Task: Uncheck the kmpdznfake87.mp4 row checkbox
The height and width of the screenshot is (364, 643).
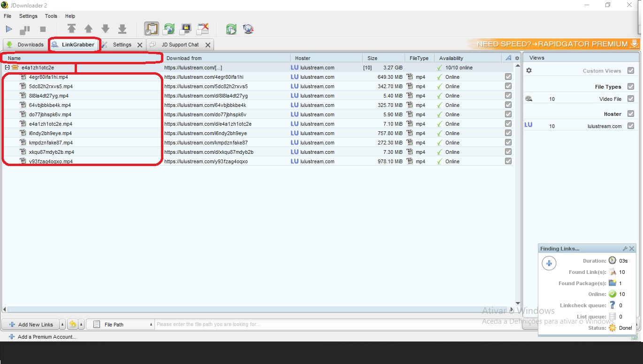Action: pyautogui.click(x=508, y=143)
